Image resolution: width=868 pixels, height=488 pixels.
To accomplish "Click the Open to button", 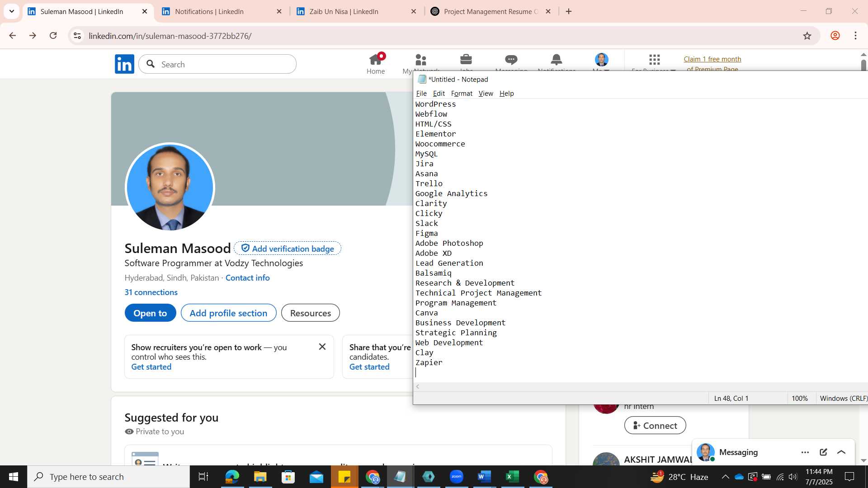I will click(x=150, y=313).
